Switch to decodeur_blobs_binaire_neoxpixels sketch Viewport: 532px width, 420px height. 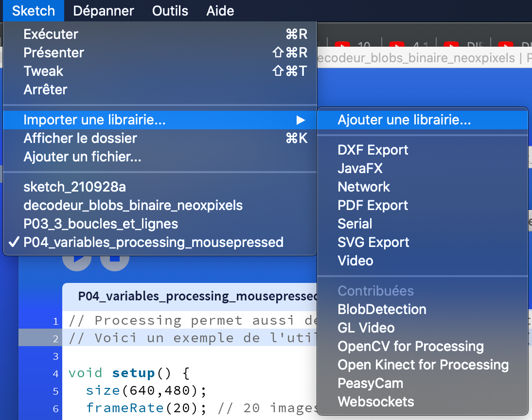133,206
